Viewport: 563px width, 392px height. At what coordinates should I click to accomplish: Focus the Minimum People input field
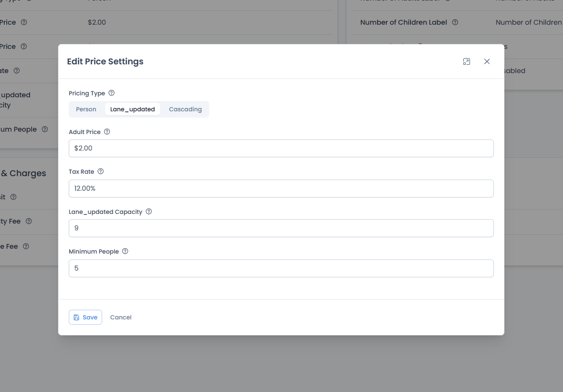coord(281,269)
